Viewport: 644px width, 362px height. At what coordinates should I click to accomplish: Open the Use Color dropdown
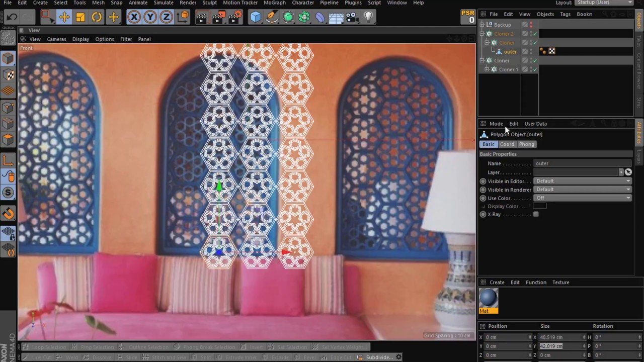pos(582,198)
